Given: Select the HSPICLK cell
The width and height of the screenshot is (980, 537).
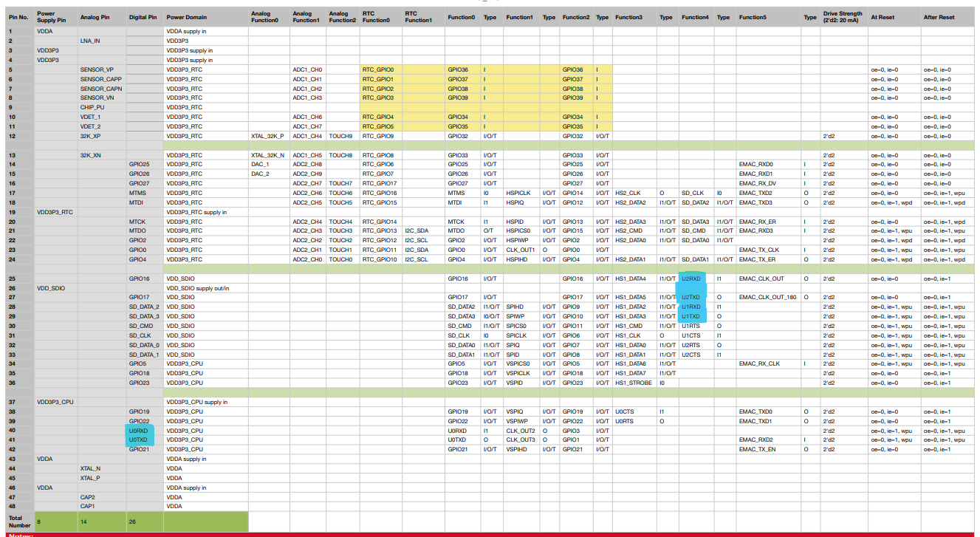Looking at the screenshot, I should coord(522,193).
